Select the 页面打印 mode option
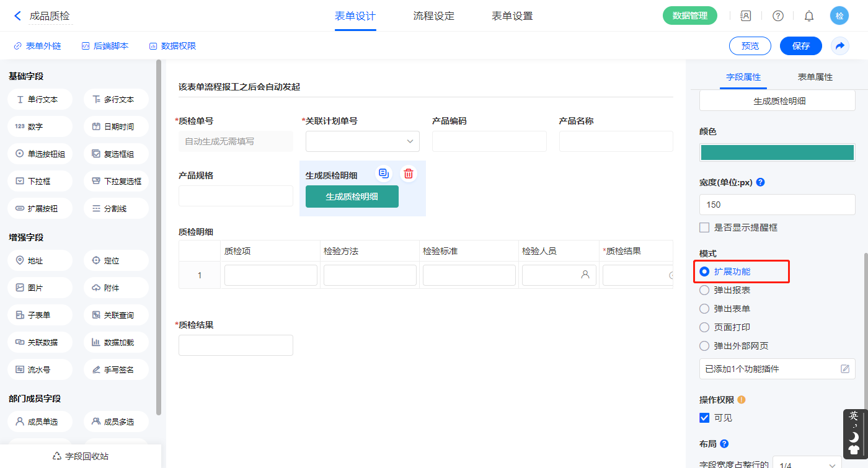 704,327
